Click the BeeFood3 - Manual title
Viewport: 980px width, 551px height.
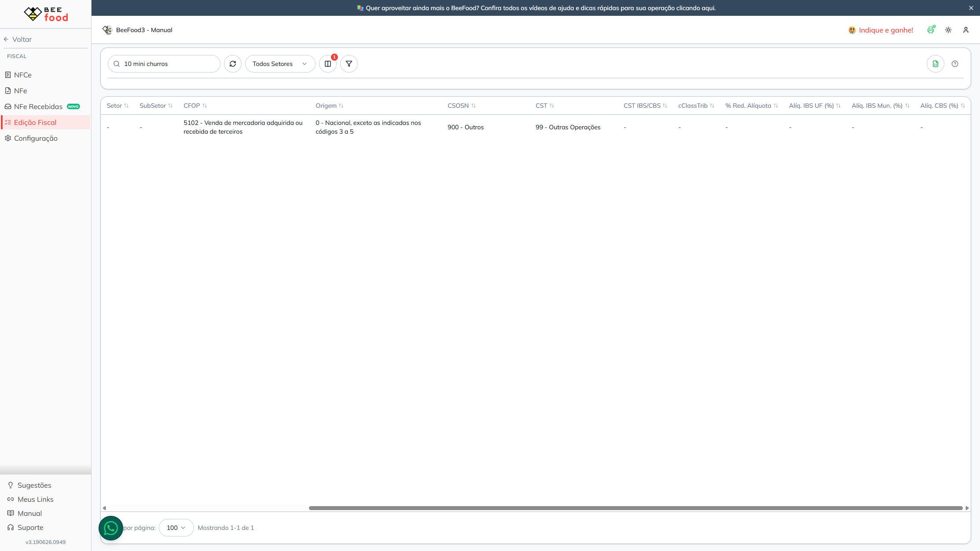coord(144,30)
